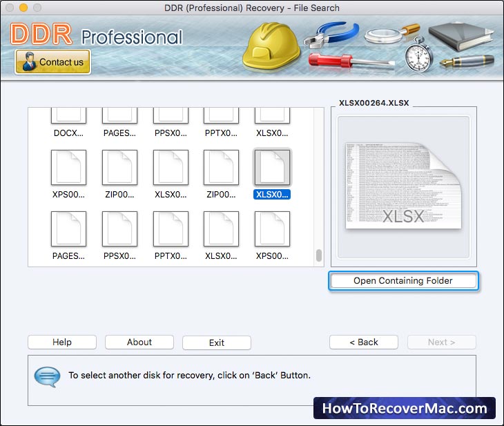The width and height of the screenshot is (504, 426).
Task: Open the Help button
Action: coord(62,342)
